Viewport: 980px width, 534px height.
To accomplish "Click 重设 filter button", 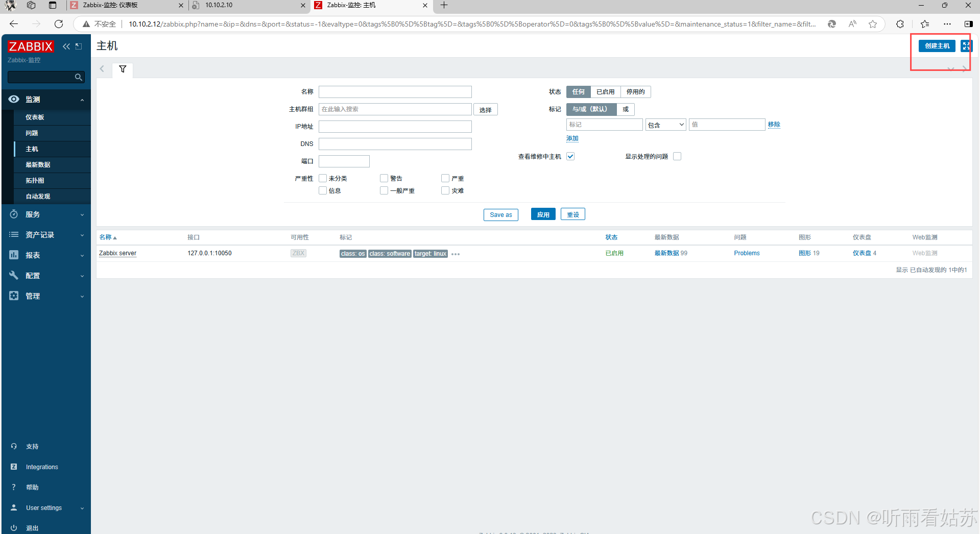I will pyautogui.click(x=573, y=214).
